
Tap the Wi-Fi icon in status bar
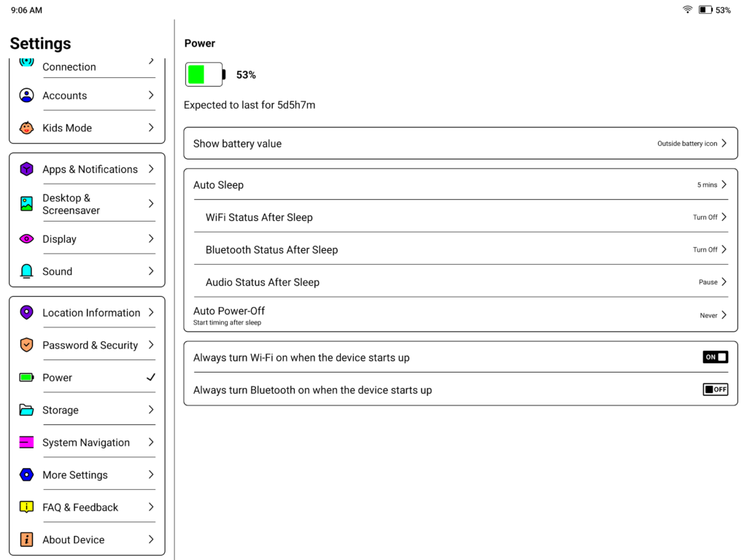687,10
